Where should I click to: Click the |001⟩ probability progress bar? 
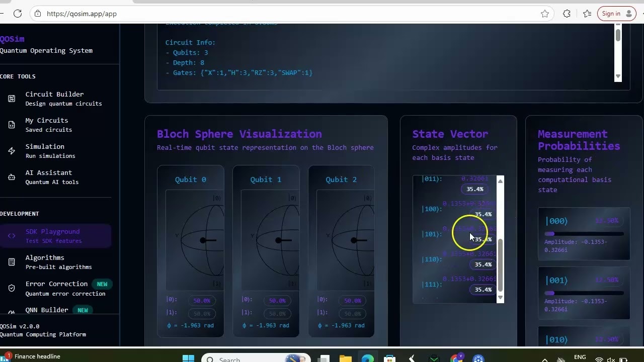point(584,293)
